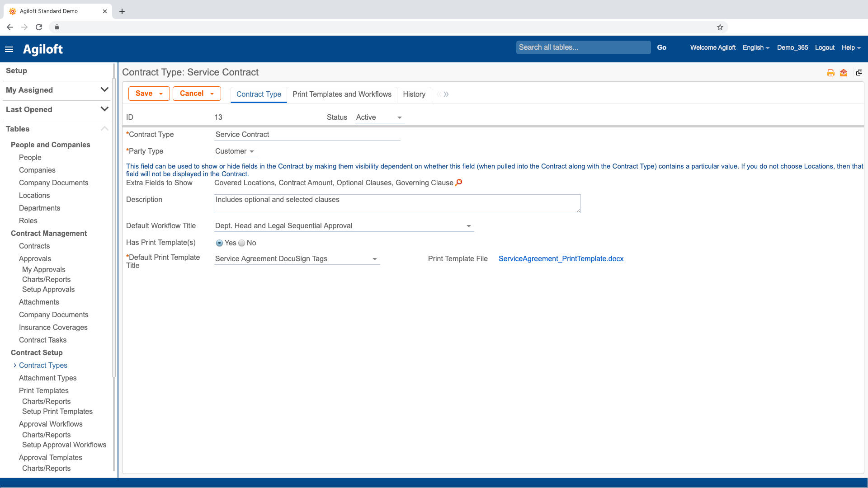Open the Default Workflow Title dropdown
Viewport: 868px width, 488px height.
click(468, 226)
